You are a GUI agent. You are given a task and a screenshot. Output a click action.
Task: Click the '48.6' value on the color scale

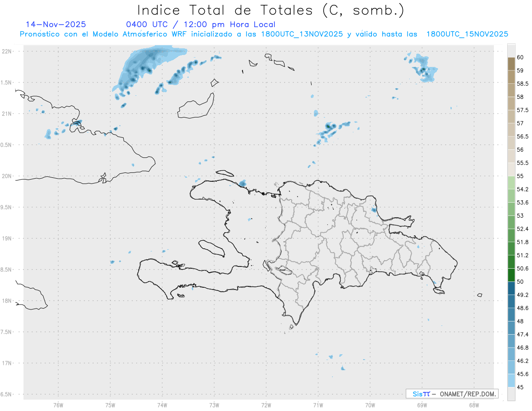point(522,308)
